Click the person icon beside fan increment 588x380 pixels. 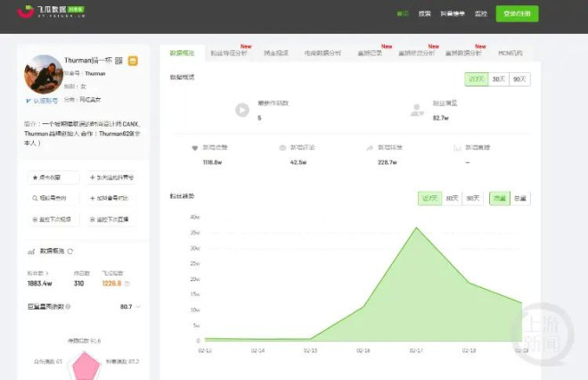(416, 111)
